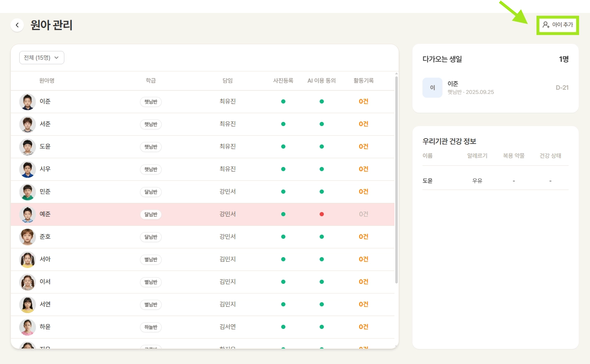Screen dimensions: 590x364
Task: Click 서준's profile photo
Action: click(x=28, y=124)
